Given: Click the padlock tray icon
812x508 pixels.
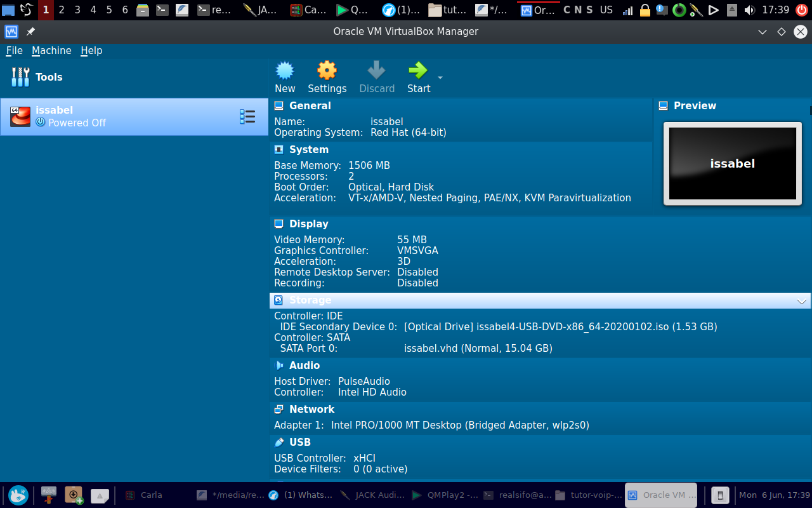Looking at the screenshot, I should pos(645,10).
